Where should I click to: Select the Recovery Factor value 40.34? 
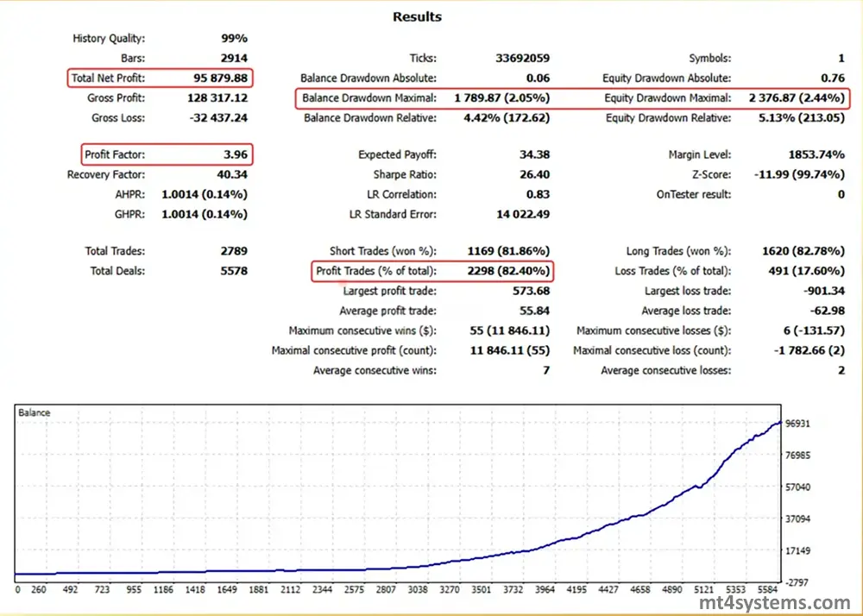(233, 174)
